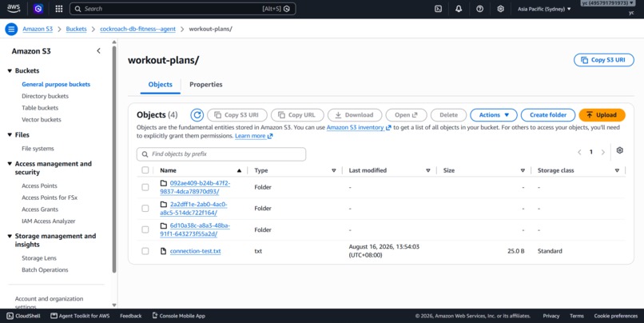Sort by Type column
The image size is (644, 323).
pyautogui.click(x=333, y=170)
